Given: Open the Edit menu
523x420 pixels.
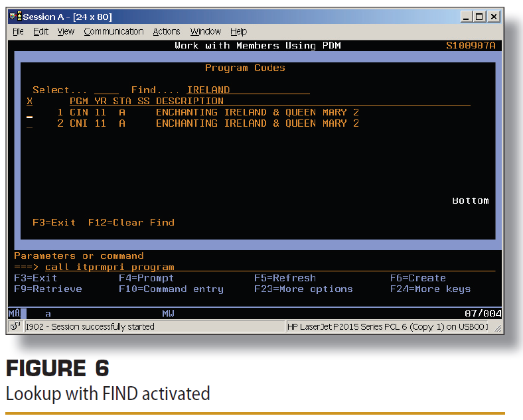Looking at the screenshot, I should 40,31.
